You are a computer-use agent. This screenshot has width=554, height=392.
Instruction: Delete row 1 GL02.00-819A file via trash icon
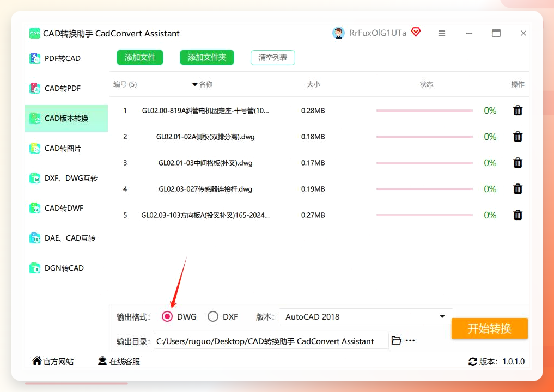pos(518,111)
